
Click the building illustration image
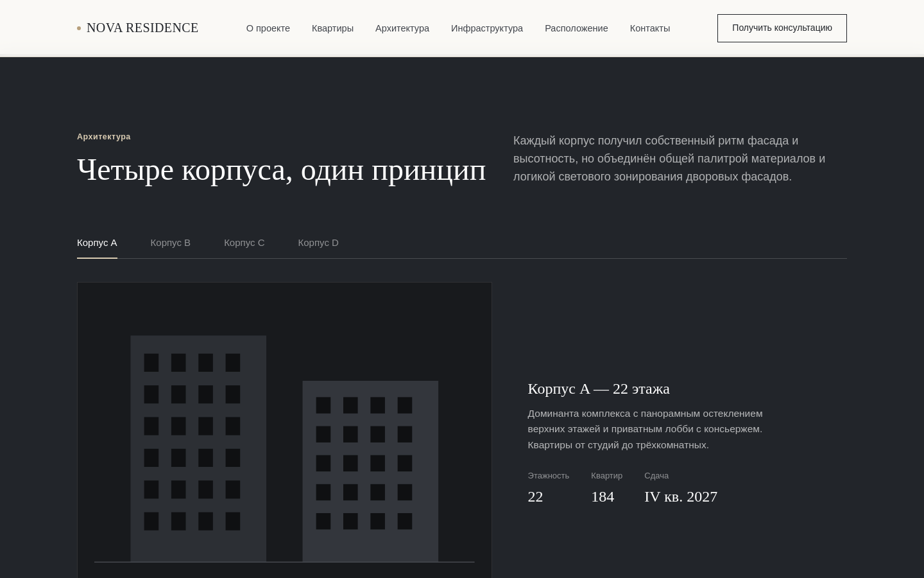pos(284,430)
